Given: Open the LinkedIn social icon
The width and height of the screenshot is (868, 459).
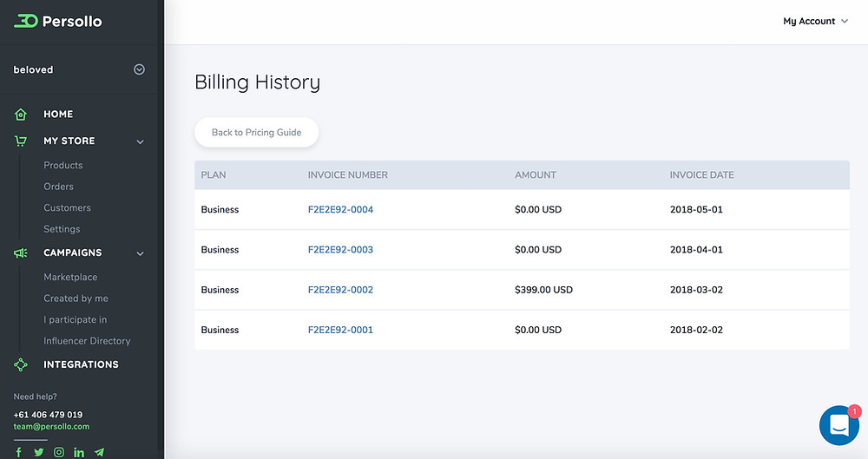Looking at the screenshot, I should 79,452.
